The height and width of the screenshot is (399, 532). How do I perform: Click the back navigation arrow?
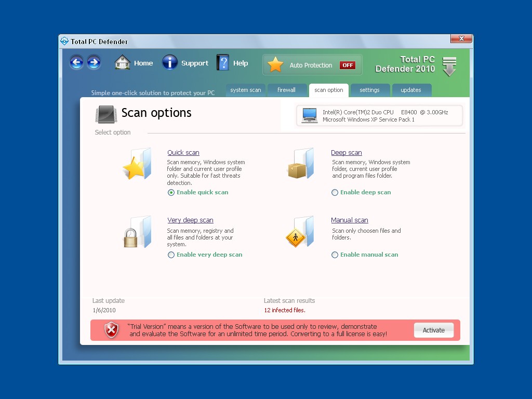76,62
